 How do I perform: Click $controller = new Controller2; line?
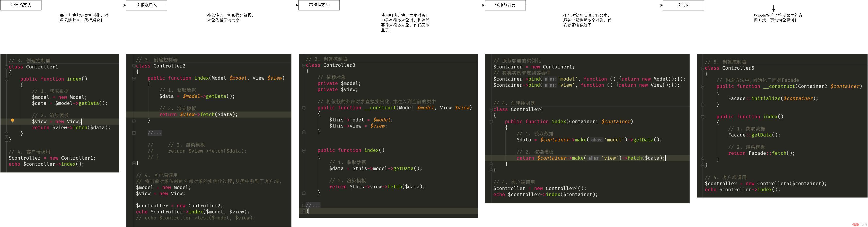pos(180,206)
